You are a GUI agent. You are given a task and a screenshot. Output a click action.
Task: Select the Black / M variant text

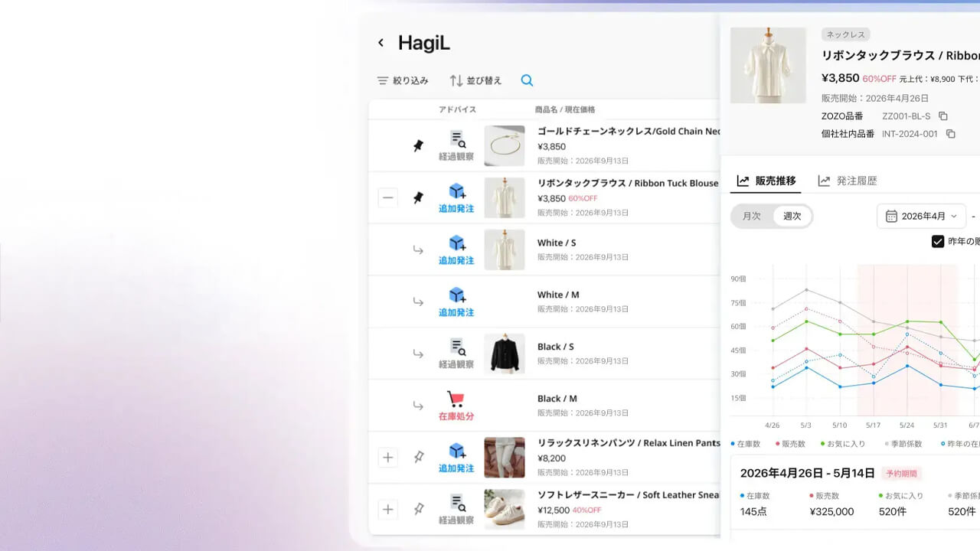[557, 399]
